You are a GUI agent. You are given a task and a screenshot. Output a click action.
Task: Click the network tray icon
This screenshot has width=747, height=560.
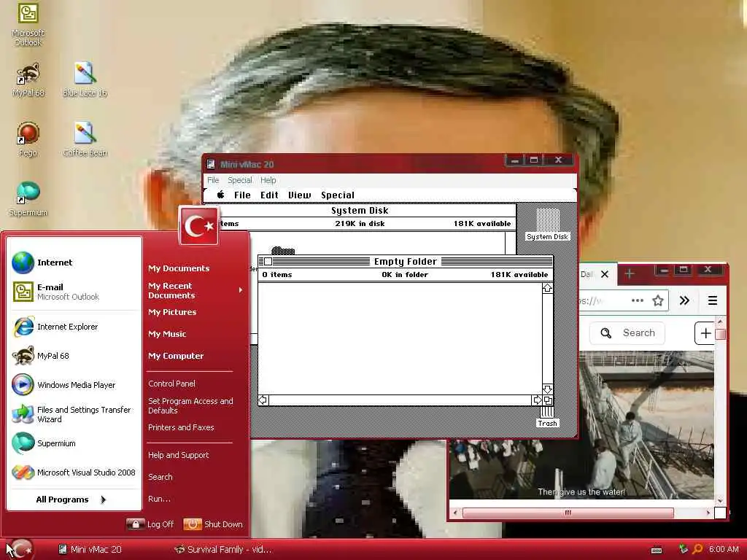coord(683,549)
